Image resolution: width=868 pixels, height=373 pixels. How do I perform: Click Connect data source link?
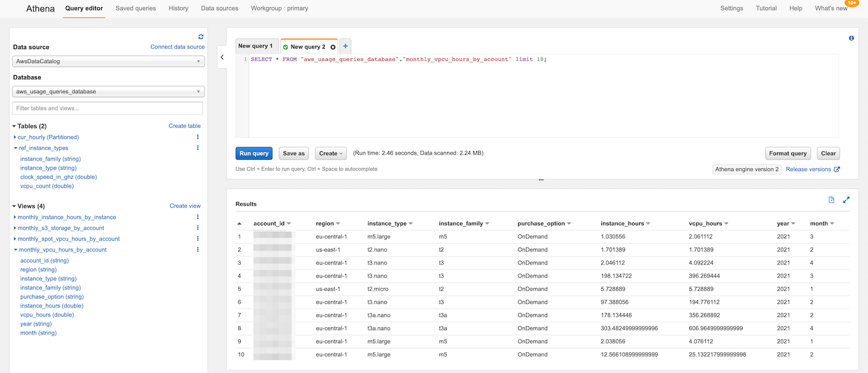(x=177, y=47)
